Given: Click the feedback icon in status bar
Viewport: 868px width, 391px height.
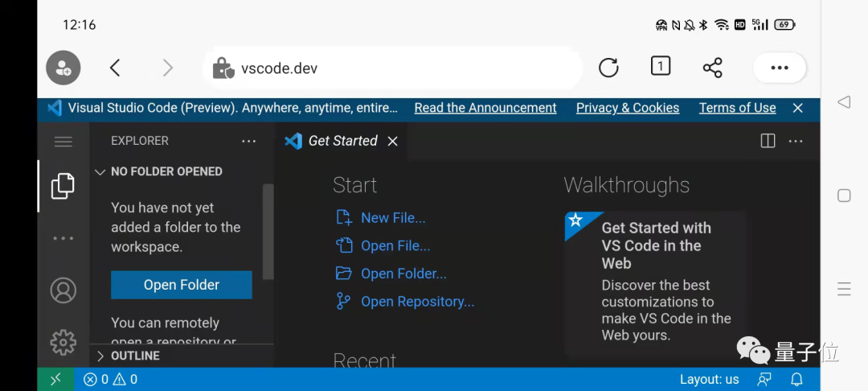Looking at the screenshot, I should coord(764,379).
